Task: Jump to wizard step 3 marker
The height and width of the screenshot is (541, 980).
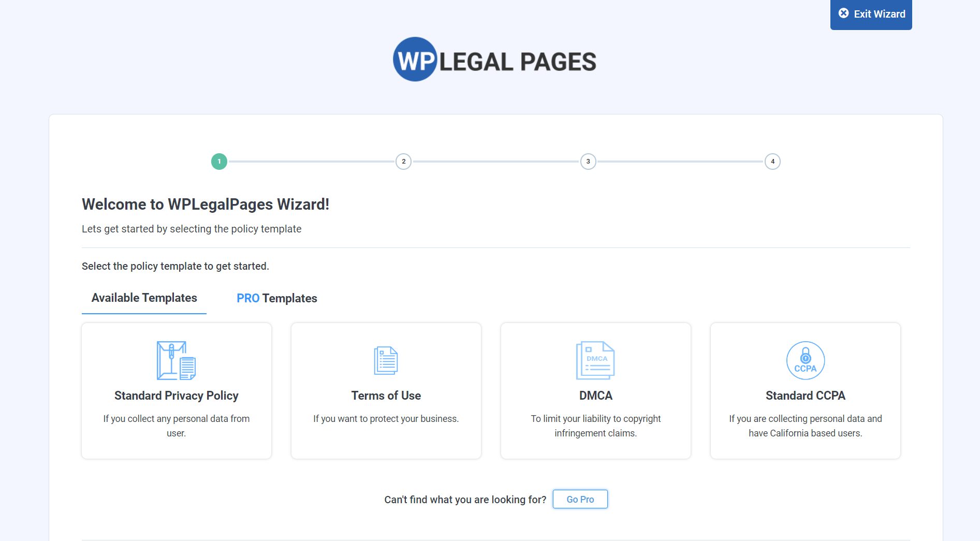Action: click(588, 162)
